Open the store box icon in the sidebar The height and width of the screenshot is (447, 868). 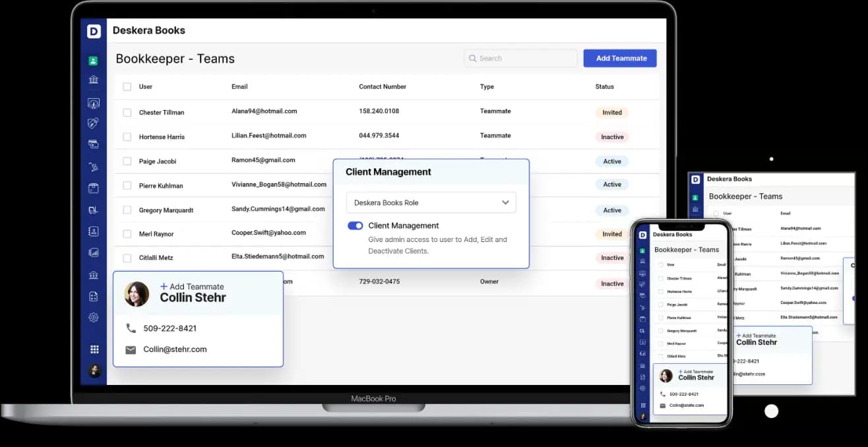click(x=93, y=188)
